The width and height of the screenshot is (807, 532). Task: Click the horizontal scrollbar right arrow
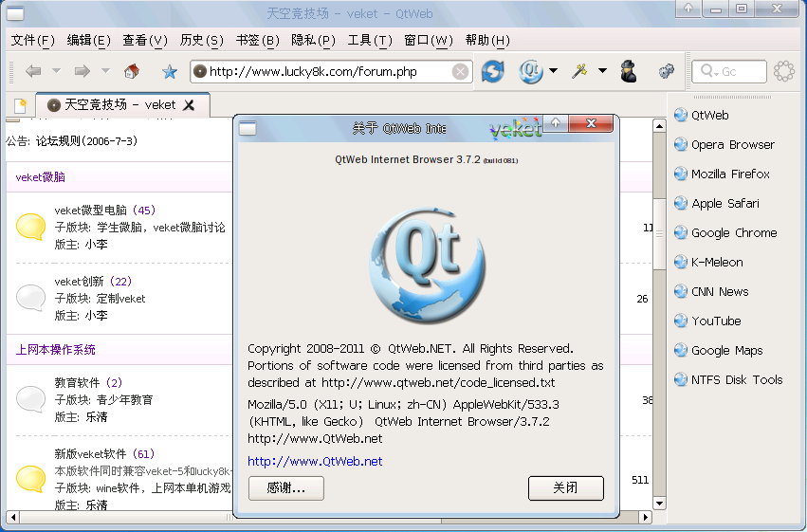[646, 517]
